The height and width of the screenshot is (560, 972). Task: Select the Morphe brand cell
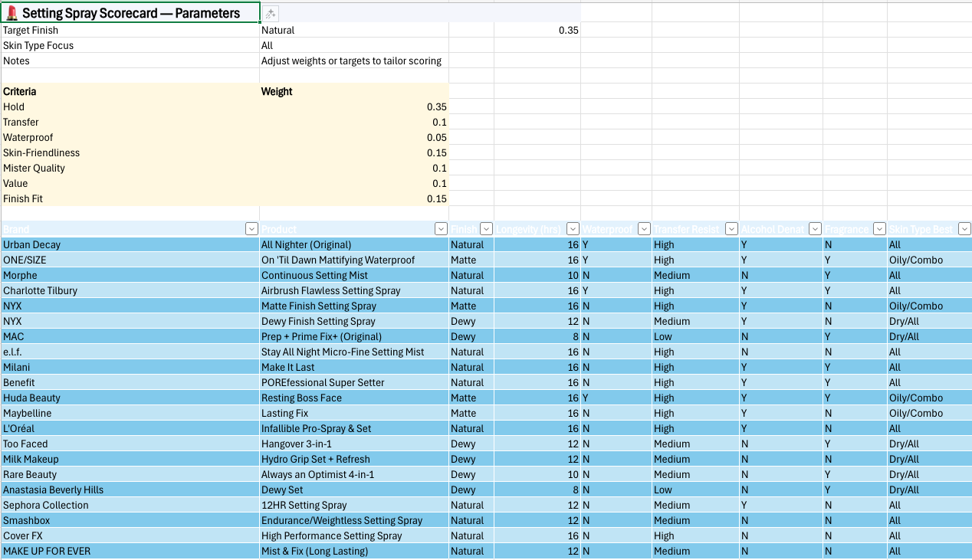pos(130,275)
